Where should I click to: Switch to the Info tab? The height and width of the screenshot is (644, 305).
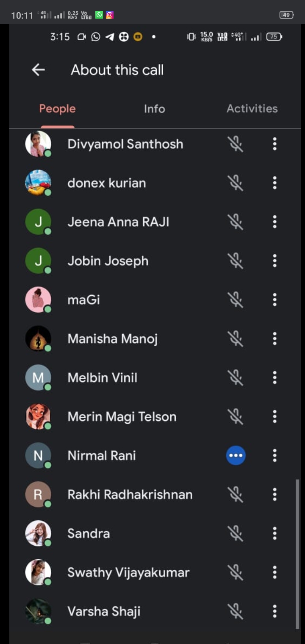click(x=154, y=109)
